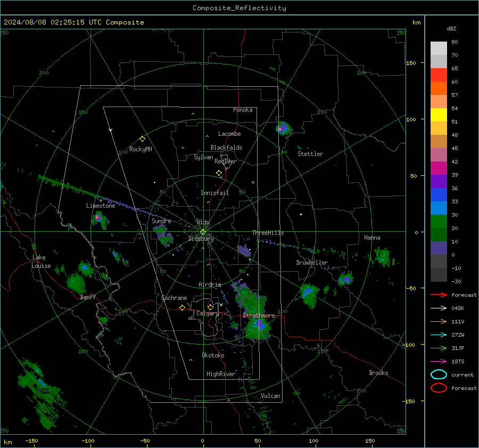The width and height of the screenshot is (479, 448).
Task: Click the Drumheller label
Action: 312,263
